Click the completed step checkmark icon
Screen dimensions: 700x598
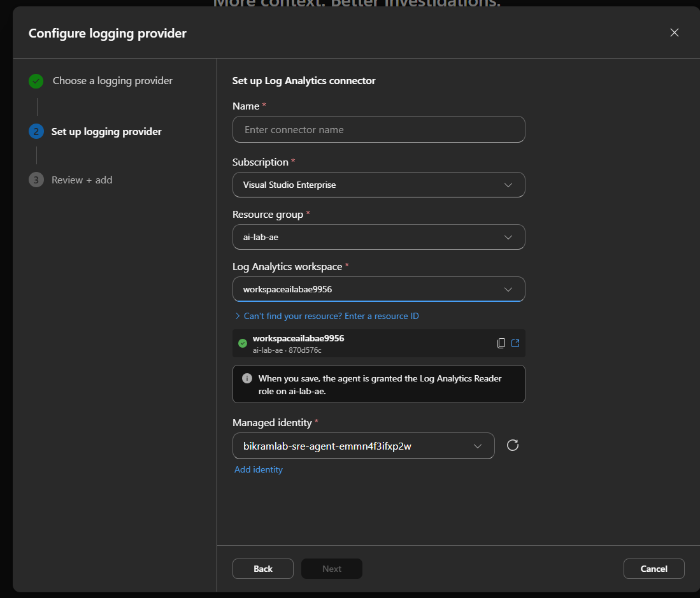pyautogui.click(x=36, y=82)
